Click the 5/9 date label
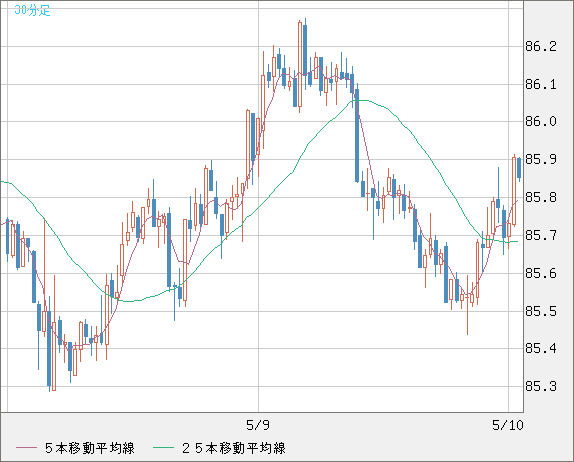This screenshot has height=462, width=574. tap(258, 425)
